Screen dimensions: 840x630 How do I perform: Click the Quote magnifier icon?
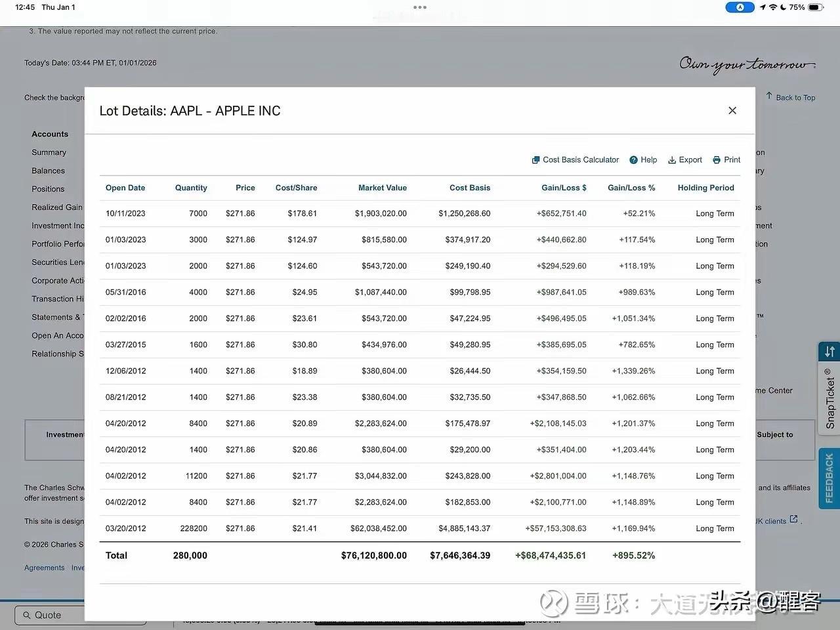tap(27, 615)
